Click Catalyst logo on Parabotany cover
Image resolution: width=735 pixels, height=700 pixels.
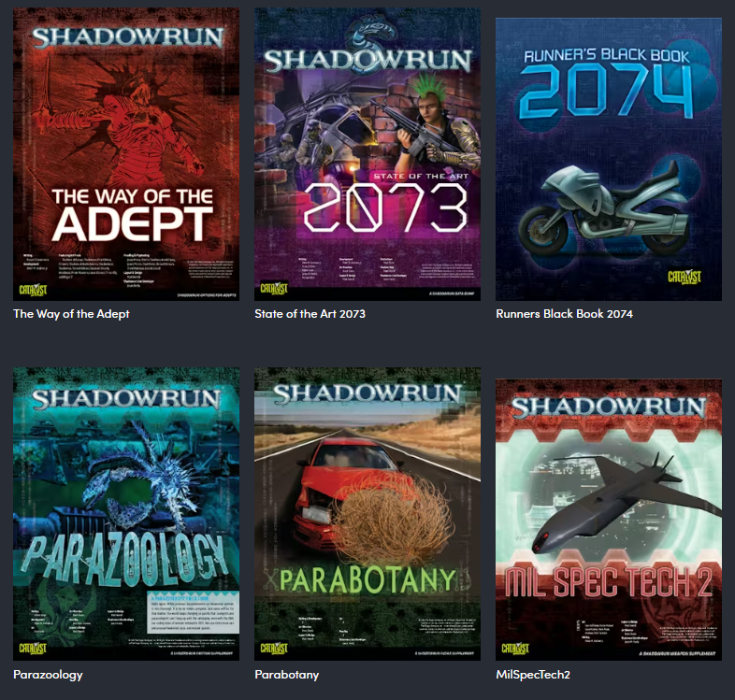click(x=274, y=649)
